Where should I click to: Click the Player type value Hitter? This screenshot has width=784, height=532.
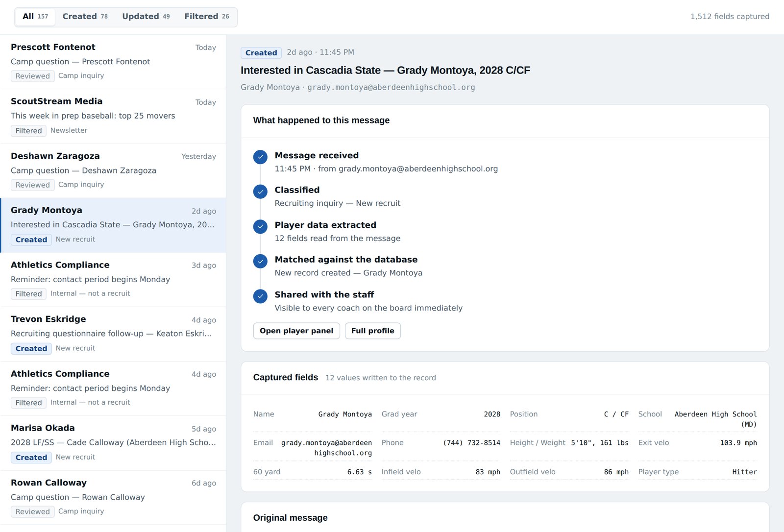point(745,472)
